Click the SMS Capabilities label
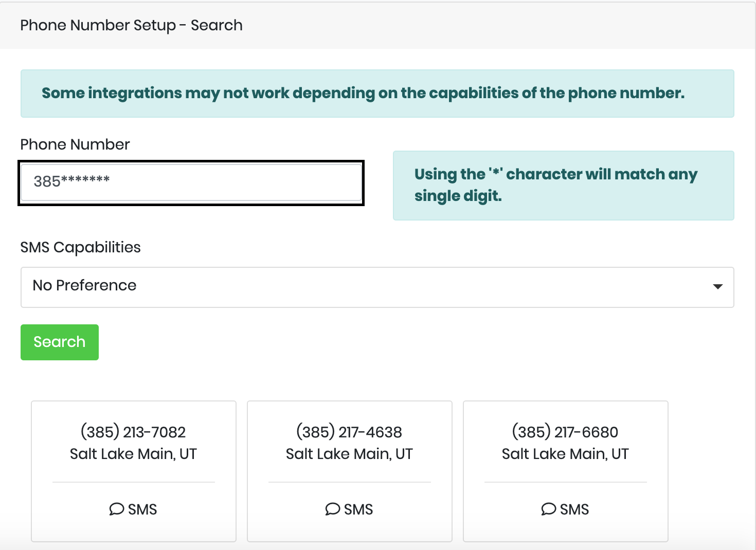Viewport: 756px width, 550px height. tap(80, 247)
